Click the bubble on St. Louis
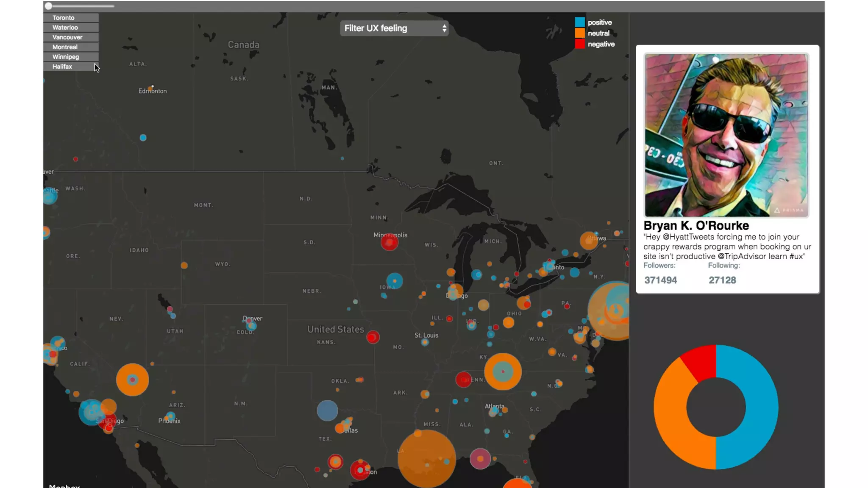Screen dimensions: 868x488 (425, 342)
